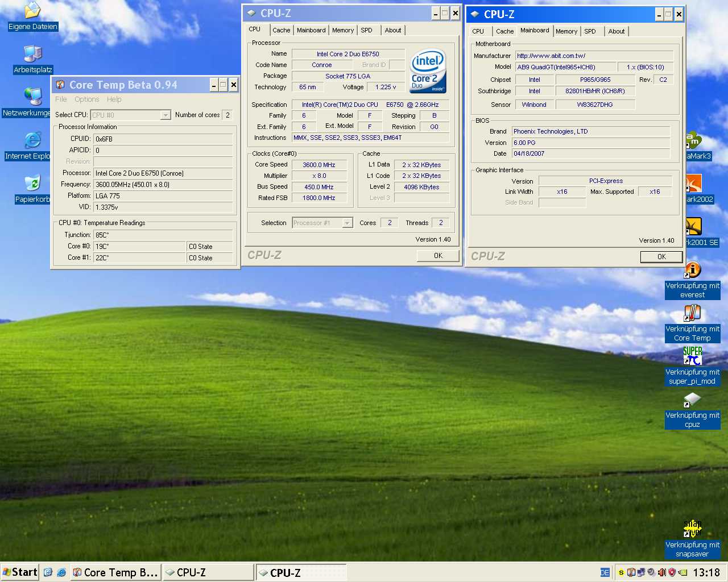Viewport: 728px width, 582px height.
Task: Click OK in the left CPU-Z window
Action: pos(438,256)
